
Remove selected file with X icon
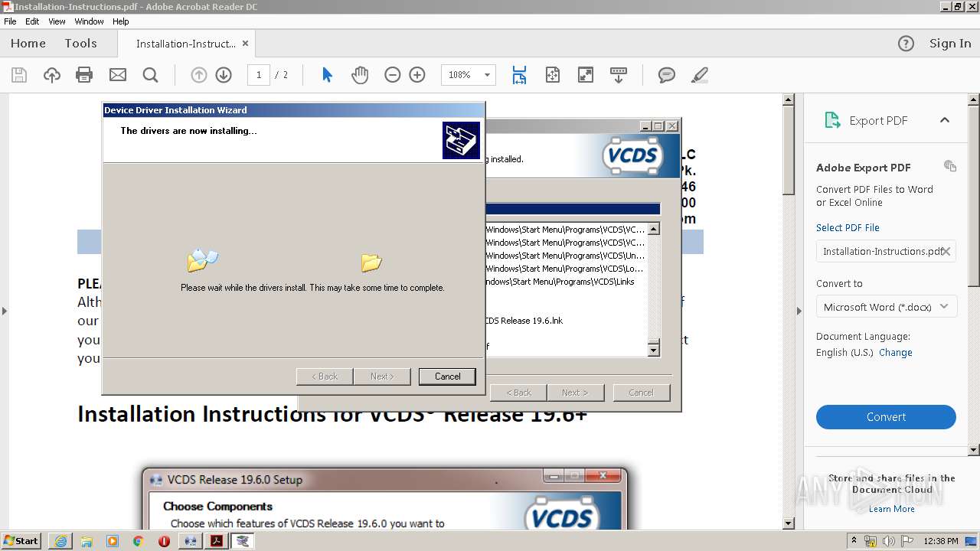tap(946, 251)
